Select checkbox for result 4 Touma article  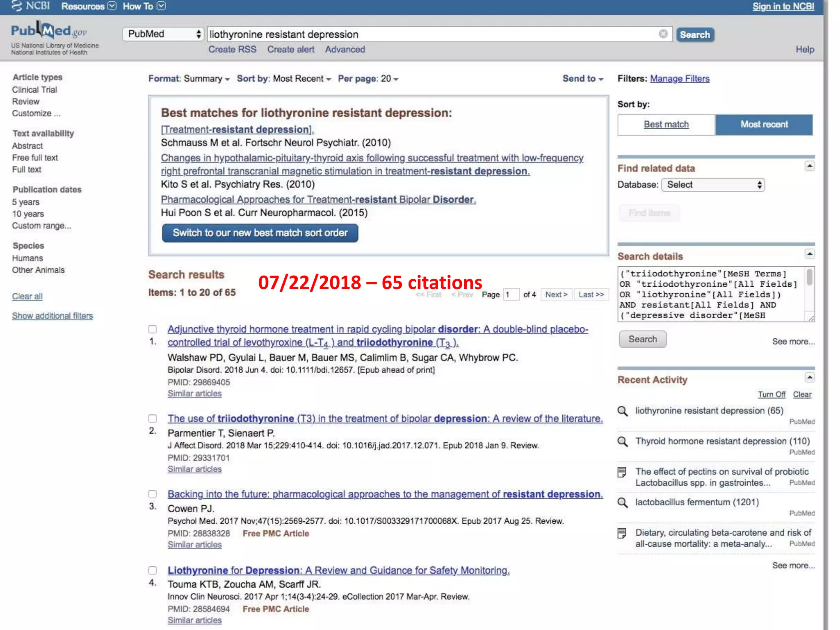tap(153, 570)
